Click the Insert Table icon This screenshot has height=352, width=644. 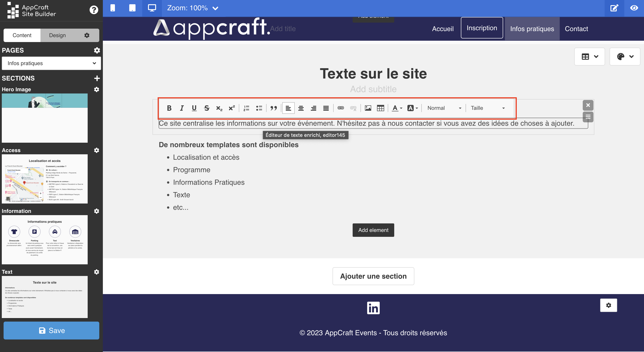[x=381, y=108]
